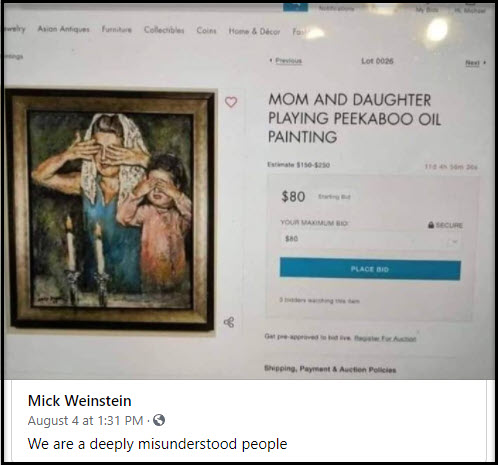
Task: Click the share icon beside painting
Action: [229, 322]
